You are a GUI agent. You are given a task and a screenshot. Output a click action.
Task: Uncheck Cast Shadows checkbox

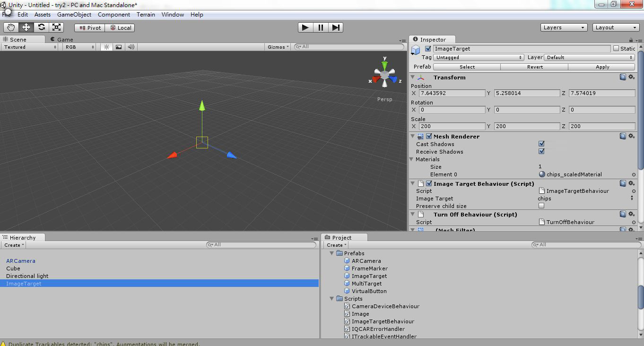541,144
